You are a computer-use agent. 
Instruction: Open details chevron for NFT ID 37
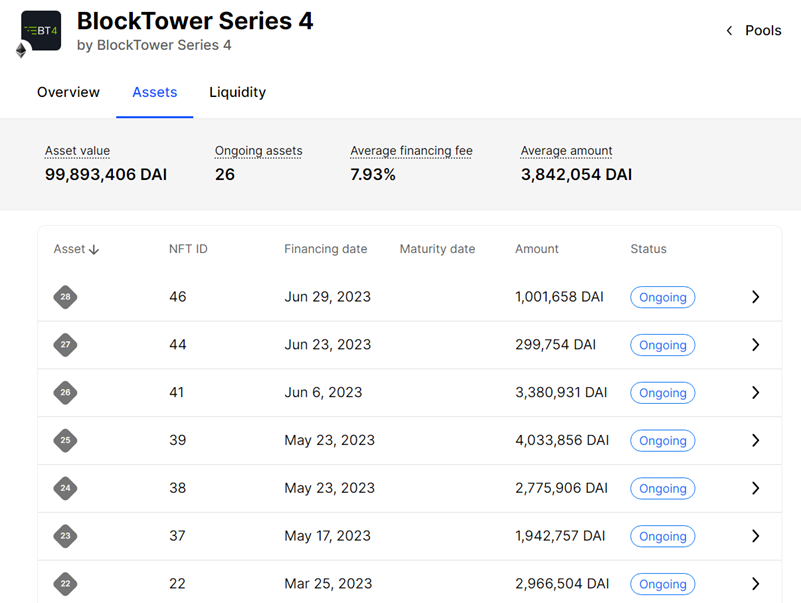tap(756, 536)
